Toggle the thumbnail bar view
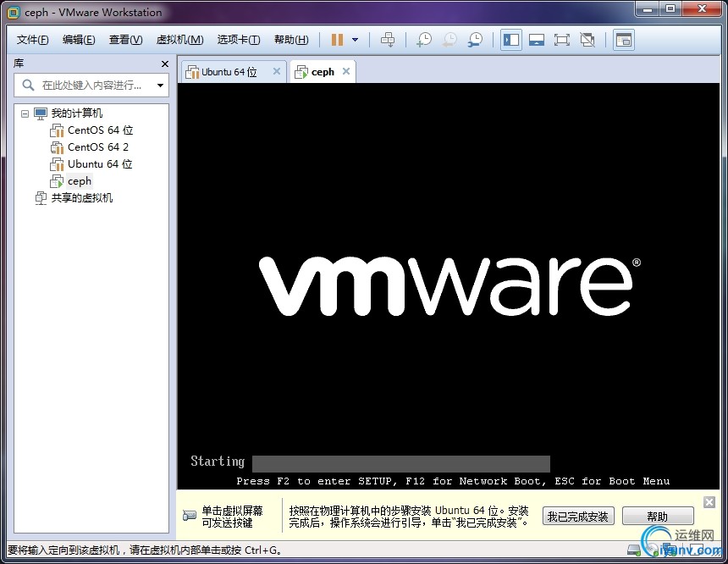Screen dimensions: 728x564 tap(536, 40)
